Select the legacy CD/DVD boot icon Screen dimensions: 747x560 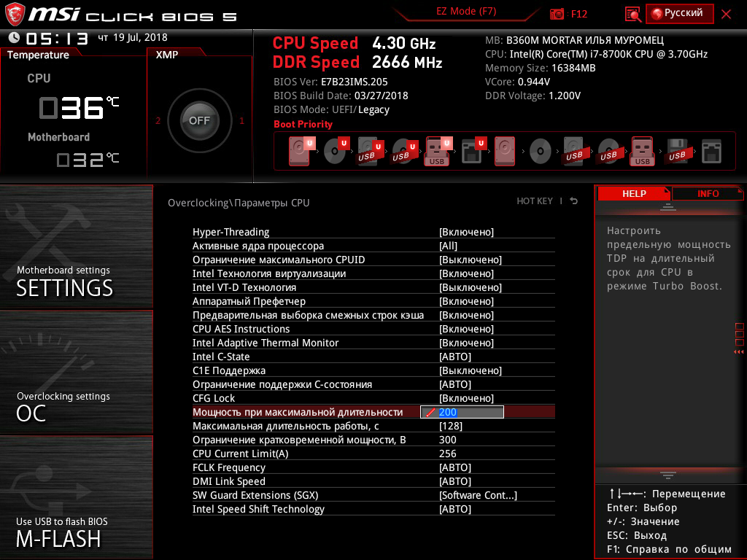click(x=541, y=152)
